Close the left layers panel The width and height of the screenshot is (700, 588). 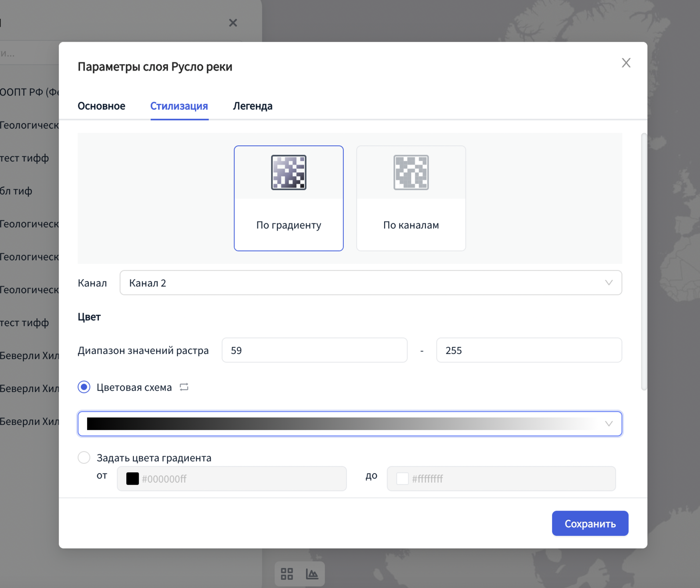pos(233,23)
